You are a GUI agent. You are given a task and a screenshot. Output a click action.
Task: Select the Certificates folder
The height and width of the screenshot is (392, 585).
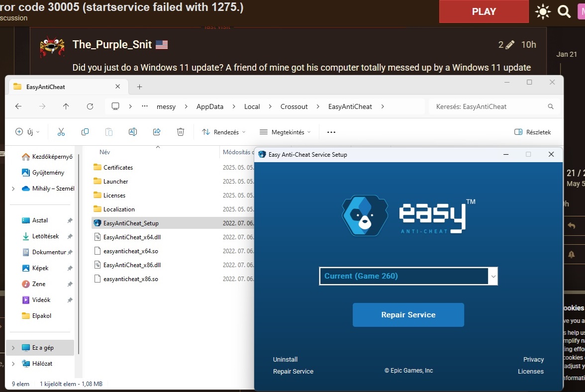click(118, 168)
